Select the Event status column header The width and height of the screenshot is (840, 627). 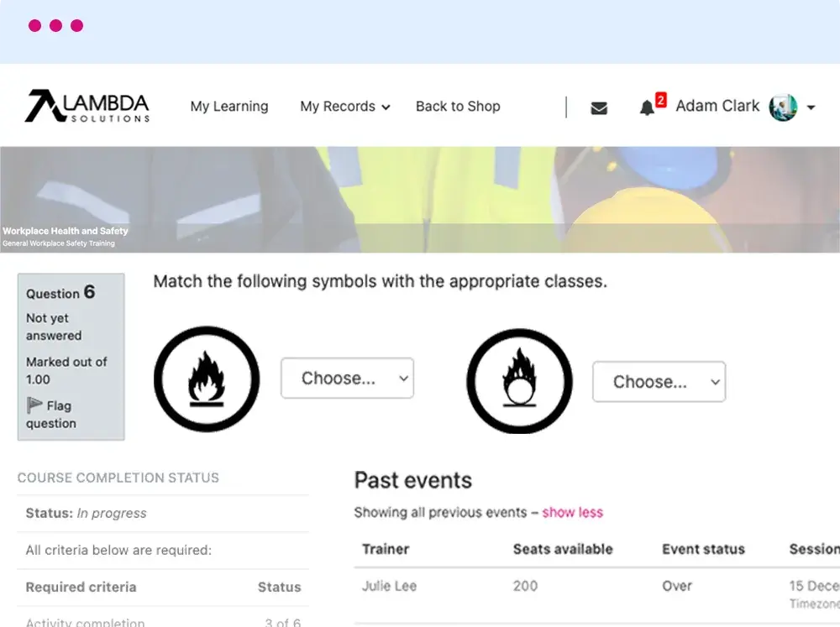point(703,550)
